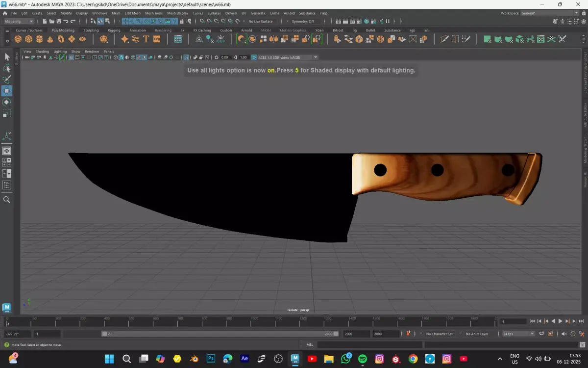Choose the arrow Select tool in the toolbox
The width and height of the screenshot is (588, 368).
[x=7, y=57]
